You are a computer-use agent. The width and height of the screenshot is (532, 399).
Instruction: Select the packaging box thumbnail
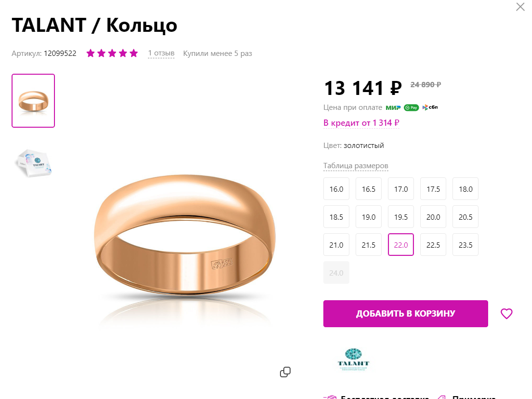(x=33, y=163)
